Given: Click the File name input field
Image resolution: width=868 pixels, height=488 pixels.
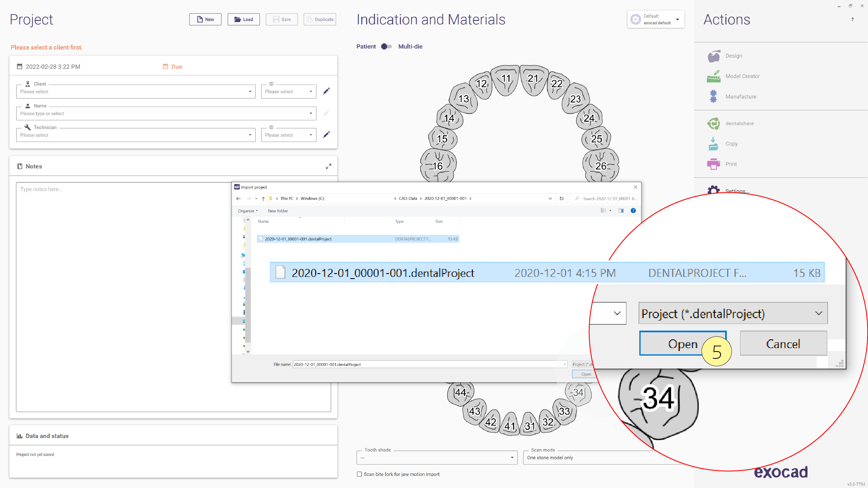Looking at the screenshot, I should (x=430, y=364).
